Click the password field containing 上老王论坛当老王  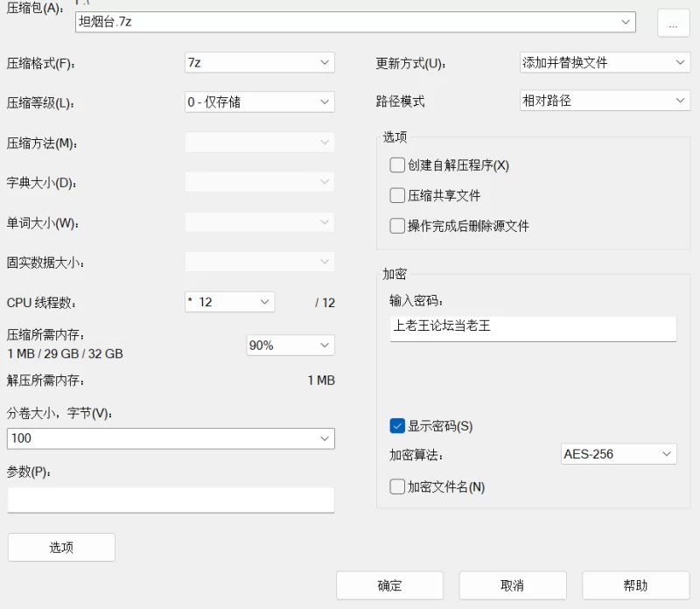pyautogui.click(x=533, y=329)
